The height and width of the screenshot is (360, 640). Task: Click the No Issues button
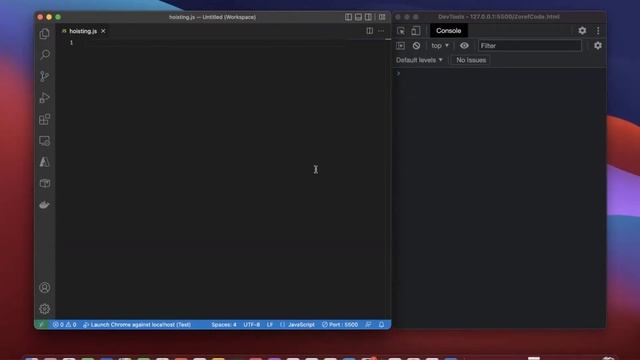(471, 60)
